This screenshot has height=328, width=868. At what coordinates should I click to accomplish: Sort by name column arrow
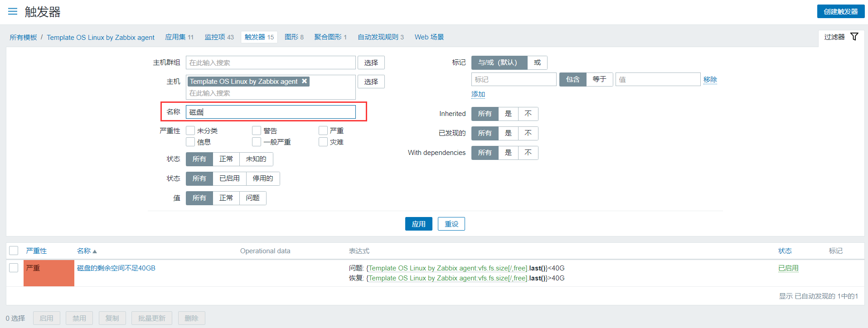pyautogui.click(x=95, y=251)
